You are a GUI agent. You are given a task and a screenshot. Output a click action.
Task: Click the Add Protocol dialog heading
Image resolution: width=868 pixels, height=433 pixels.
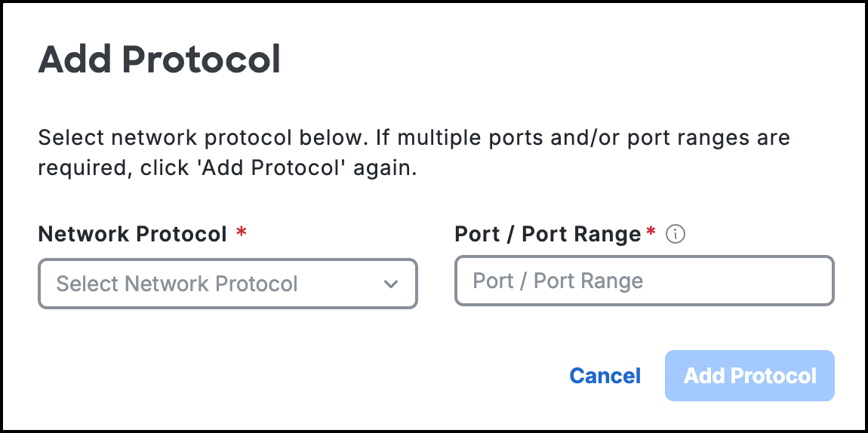[x=159, y=59]
